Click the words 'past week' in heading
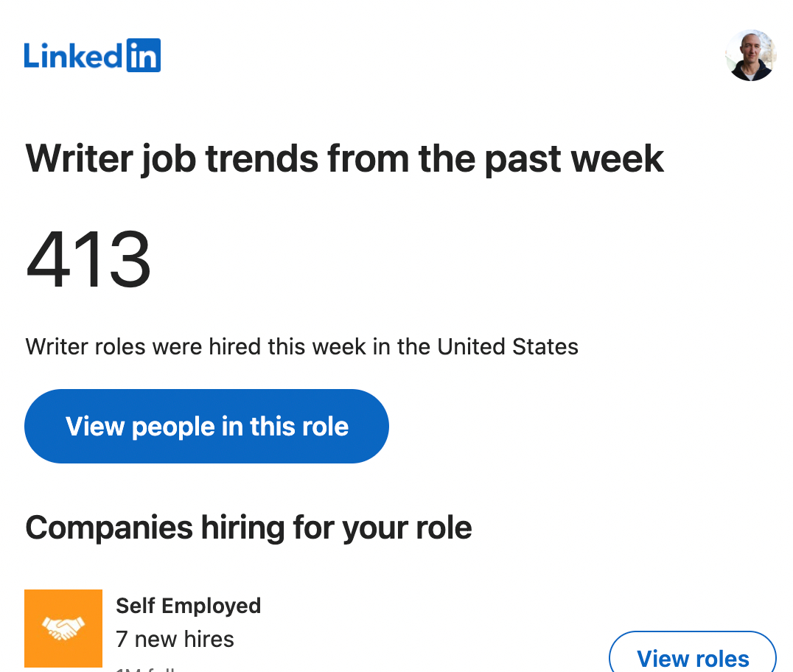Viewport: 793px width, 672px height. pos(575,158)
